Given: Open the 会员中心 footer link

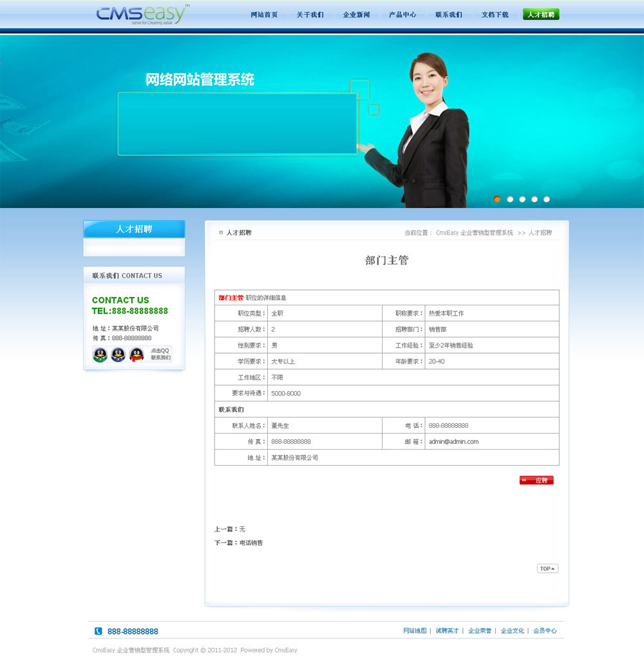Looking at the screenshot, I should [x=545, y=631].
